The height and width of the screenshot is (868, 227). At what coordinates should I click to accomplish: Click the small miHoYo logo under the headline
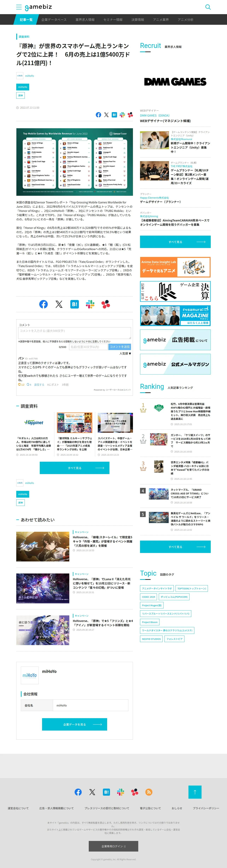[20, 76]
